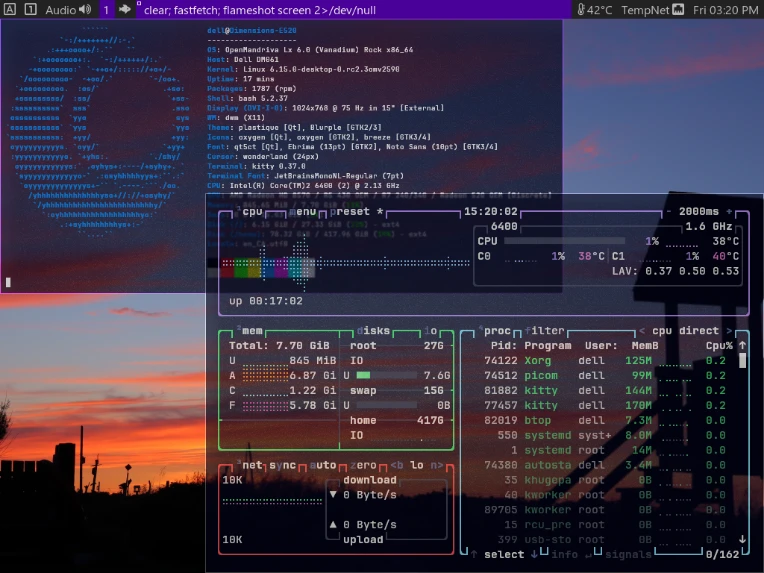This screenshot has width=764, height=573.
Task: Toggle the proc box in btop
Action: tap(497, 331)
